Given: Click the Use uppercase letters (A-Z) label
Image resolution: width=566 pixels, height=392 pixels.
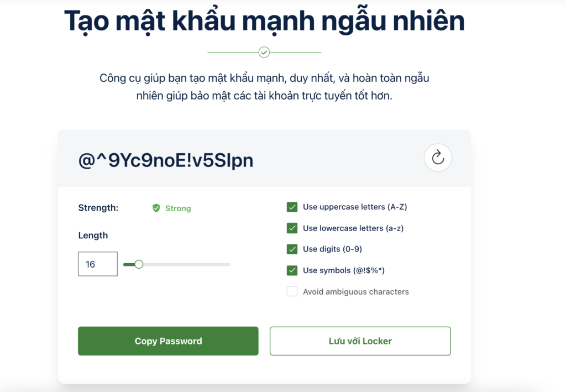Looking at the screenshot, I should click(x=355, y=207).
